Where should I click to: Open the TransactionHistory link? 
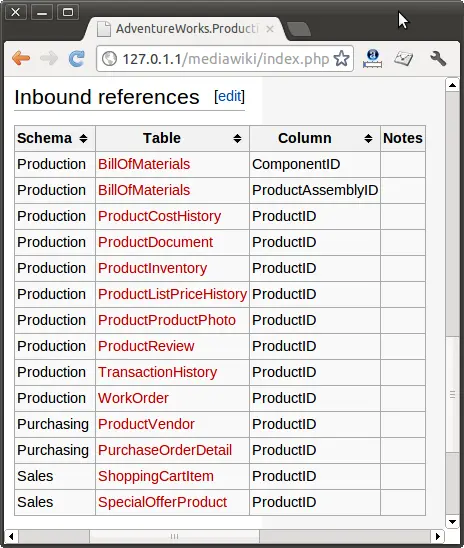coord(157,372)
